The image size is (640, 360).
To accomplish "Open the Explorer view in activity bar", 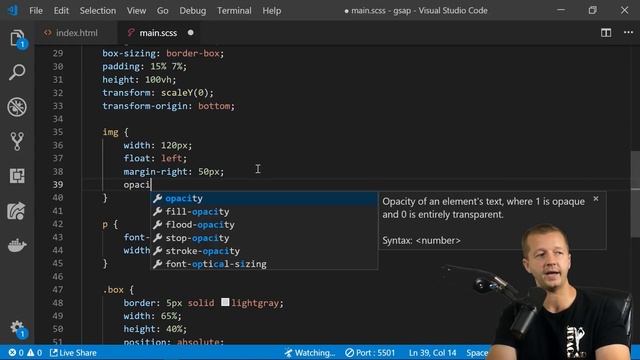I will [17, 39].
